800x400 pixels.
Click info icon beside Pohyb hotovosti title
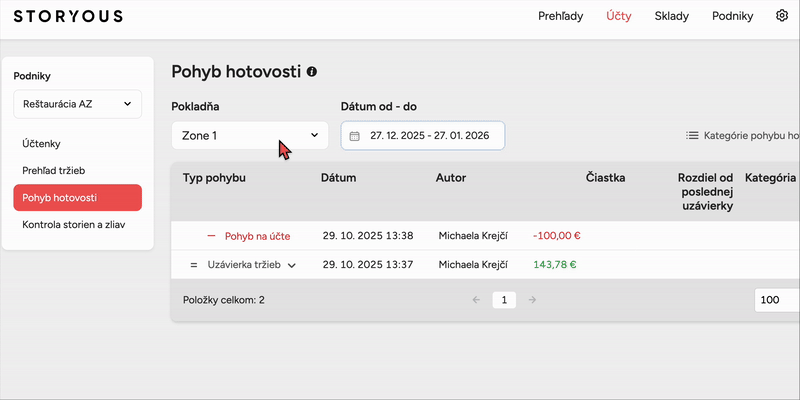[x=312, y=72]
